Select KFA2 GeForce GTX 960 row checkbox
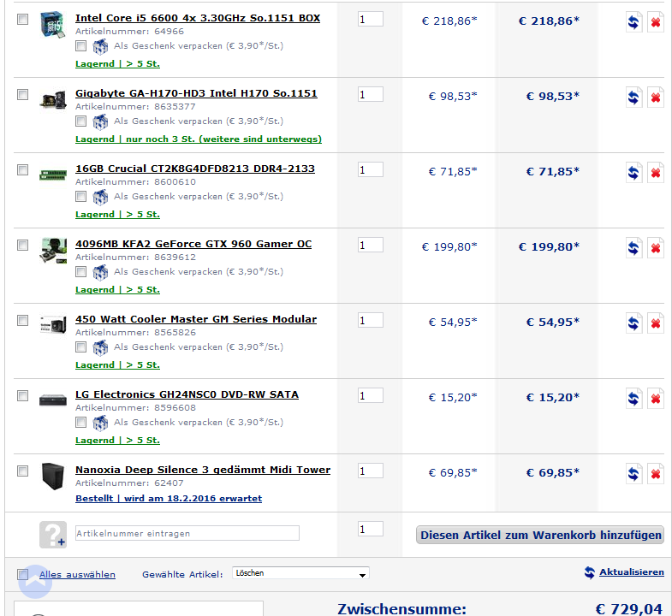The height and width of the screenshot is (616, 672). 23,246
